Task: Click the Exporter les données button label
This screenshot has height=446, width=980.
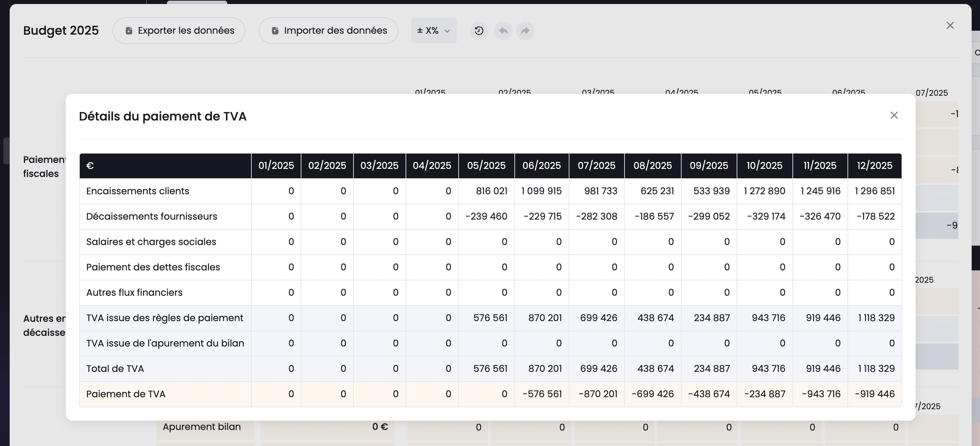Action: tap(186, 31)
